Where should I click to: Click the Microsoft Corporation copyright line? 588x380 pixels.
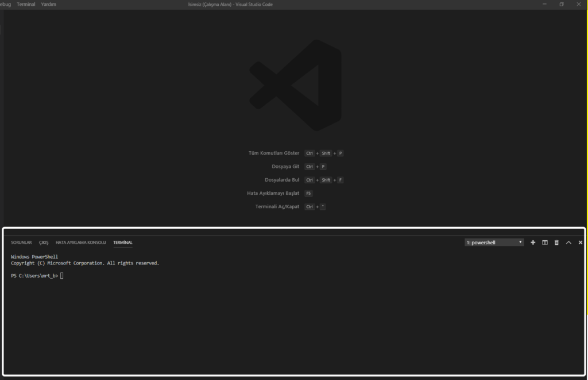coord(85,263)
